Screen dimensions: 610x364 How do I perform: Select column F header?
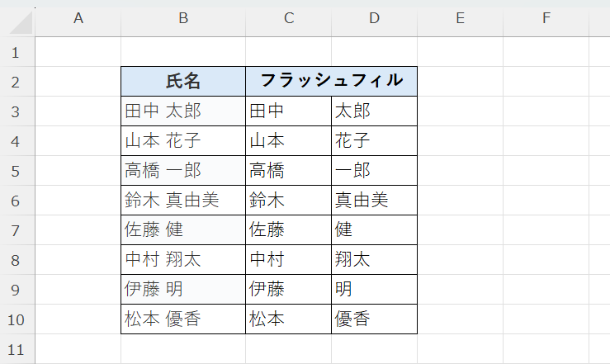546,19
